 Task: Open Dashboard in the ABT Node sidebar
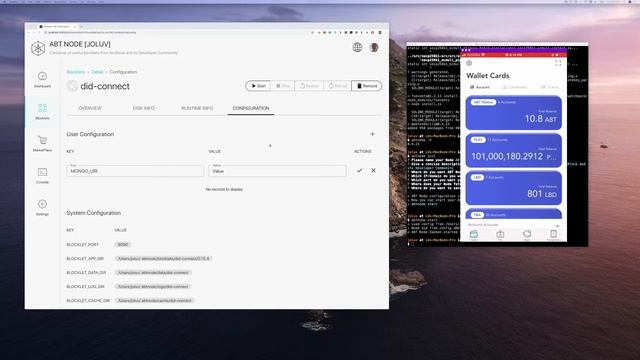pyautogui.click(x=42, y=80)
